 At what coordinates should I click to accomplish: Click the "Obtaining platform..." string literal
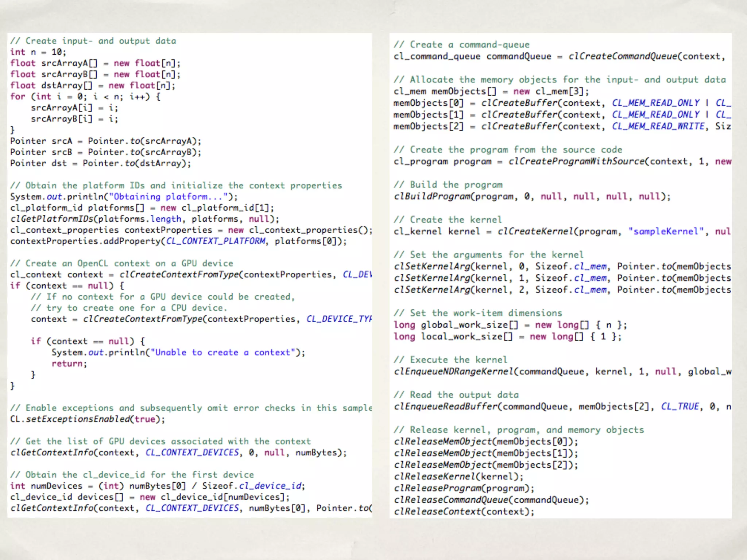169,197
